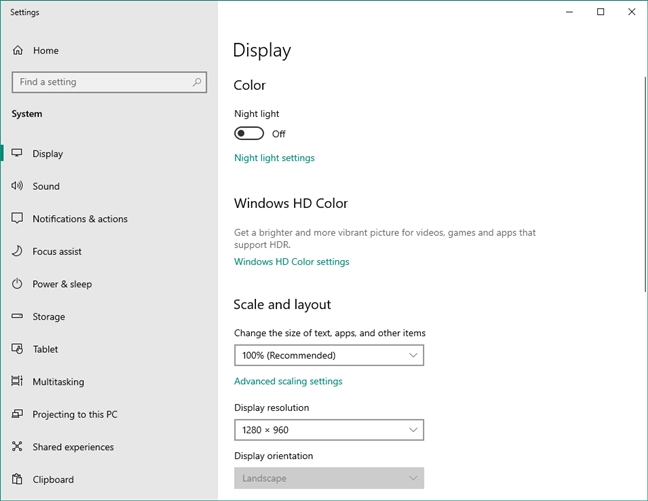The width and height of the screenshot is (648, 501).
Task: Click the Power & sleep icon
Action: (17, 284)
